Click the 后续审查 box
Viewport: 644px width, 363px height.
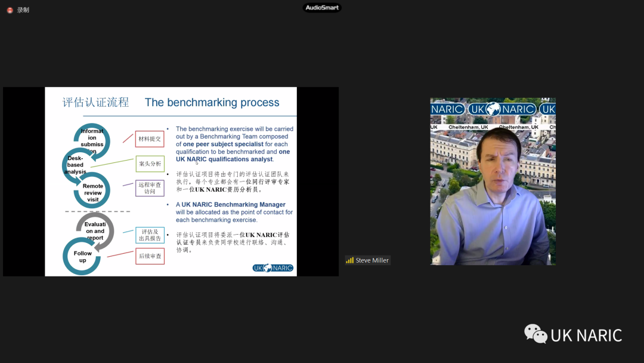point(150,256)
